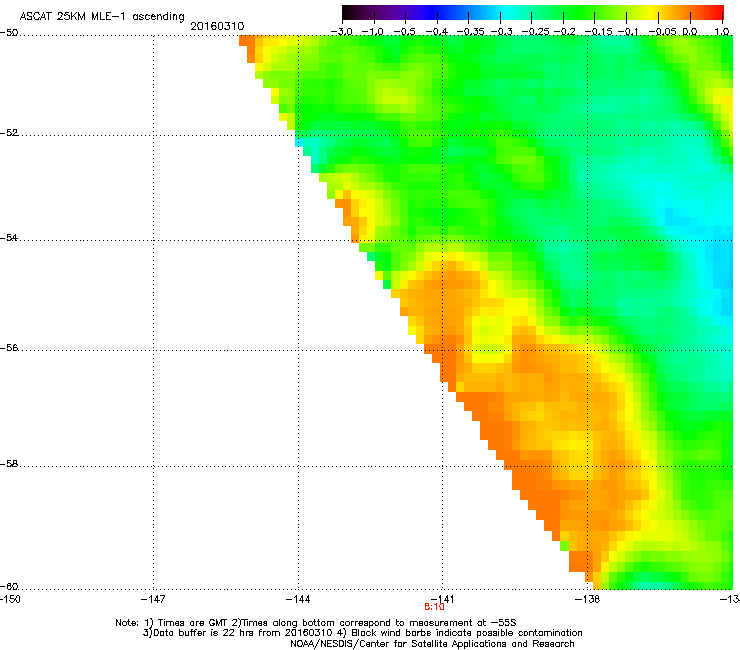Screen dimensions: 740x650
Task: Click the colorbar label -0.2
Action: tap(564, 32)
